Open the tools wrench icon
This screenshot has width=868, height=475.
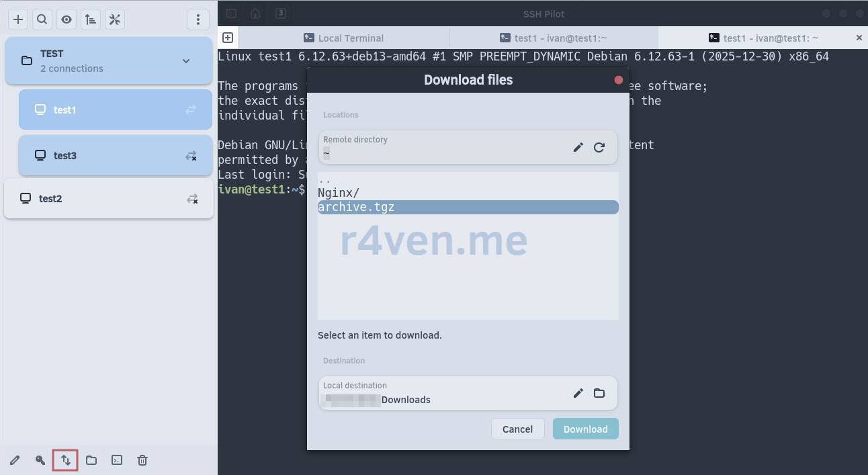(115, 19)
